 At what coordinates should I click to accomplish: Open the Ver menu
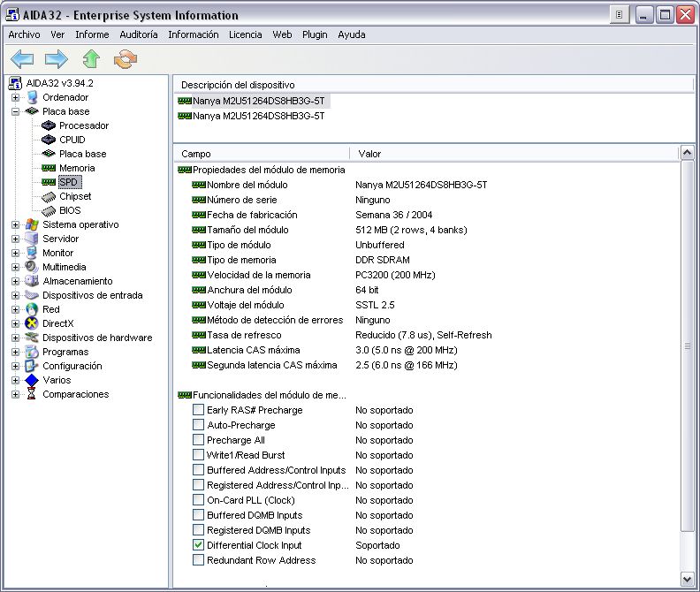tap(57, 34)
